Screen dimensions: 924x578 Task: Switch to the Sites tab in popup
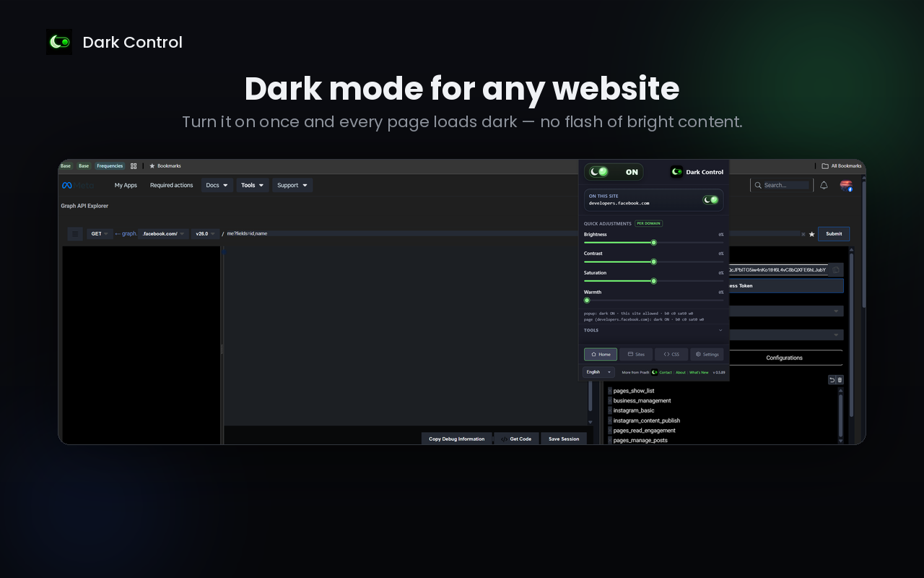point(636,354)
